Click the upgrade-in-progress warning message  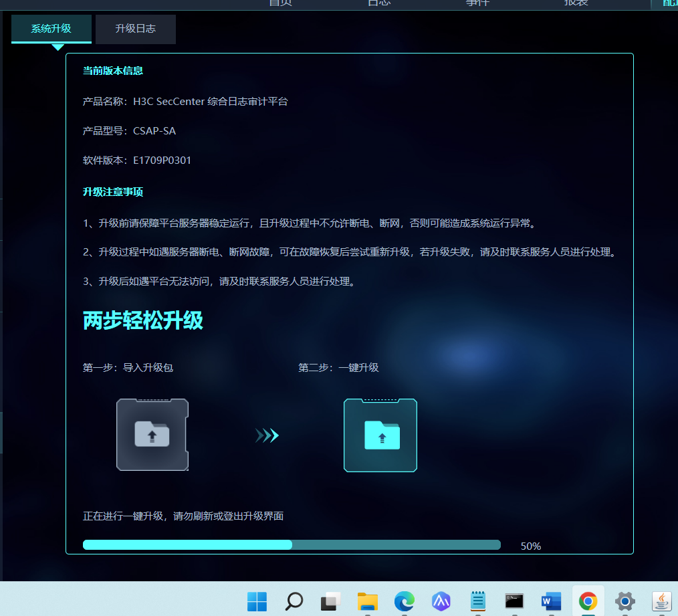tap(183, 516)
